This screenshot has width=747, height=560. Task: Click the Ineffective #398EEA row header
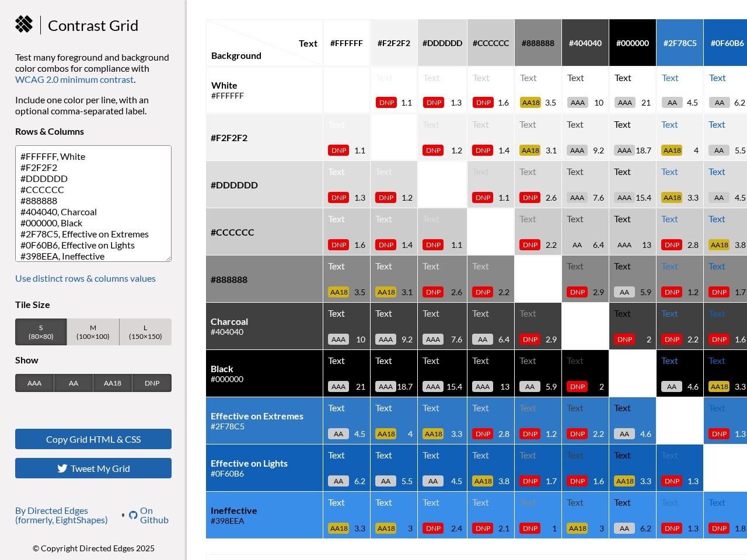coord(264,515)
